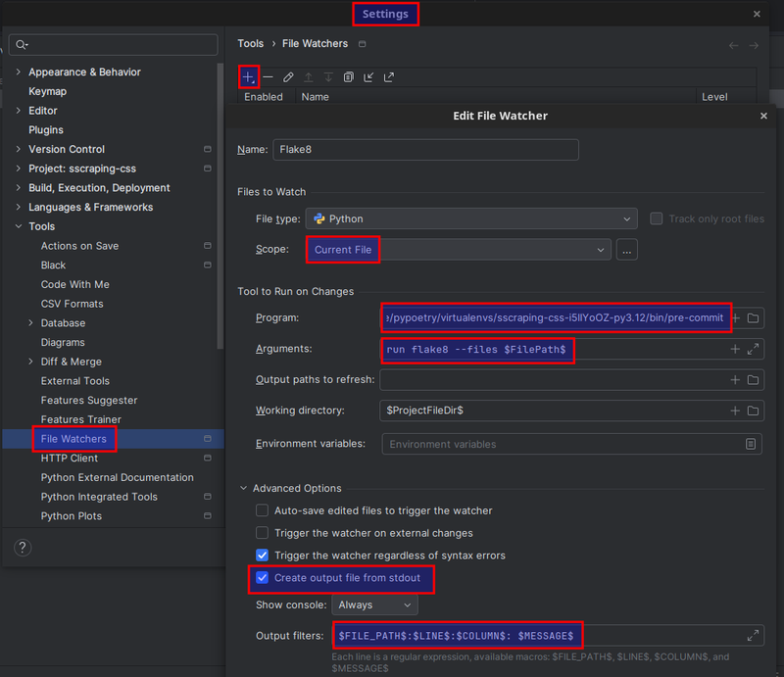This screenshot has width=784, height=677.
Task: Insert macro in Output paths field
Action: point(735,380)
